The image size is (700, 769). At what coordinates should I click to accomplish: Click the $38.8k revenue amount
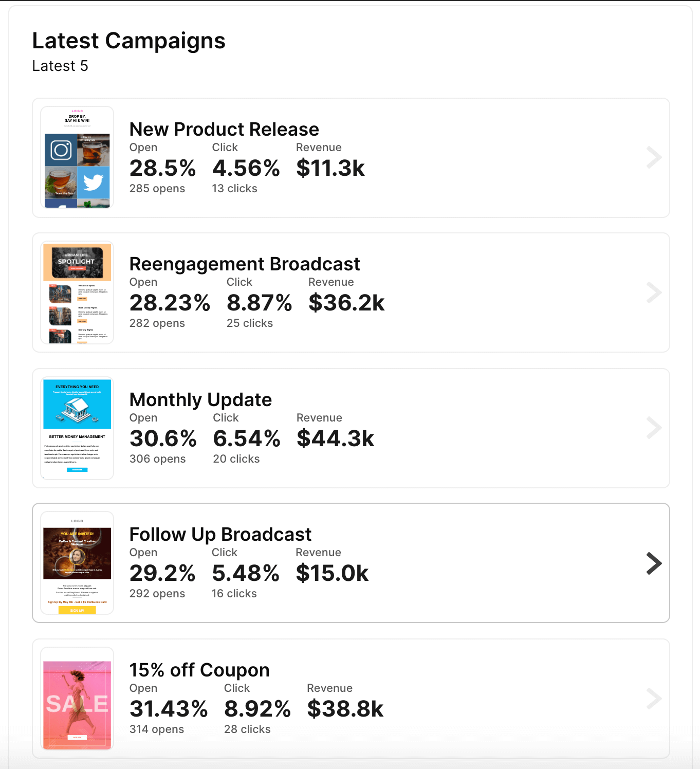point(345,709)
